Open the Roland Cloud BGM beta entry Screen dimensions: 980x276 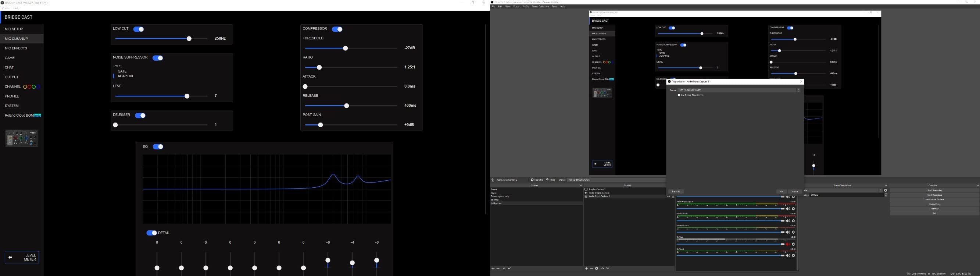[x=23, y=115]
